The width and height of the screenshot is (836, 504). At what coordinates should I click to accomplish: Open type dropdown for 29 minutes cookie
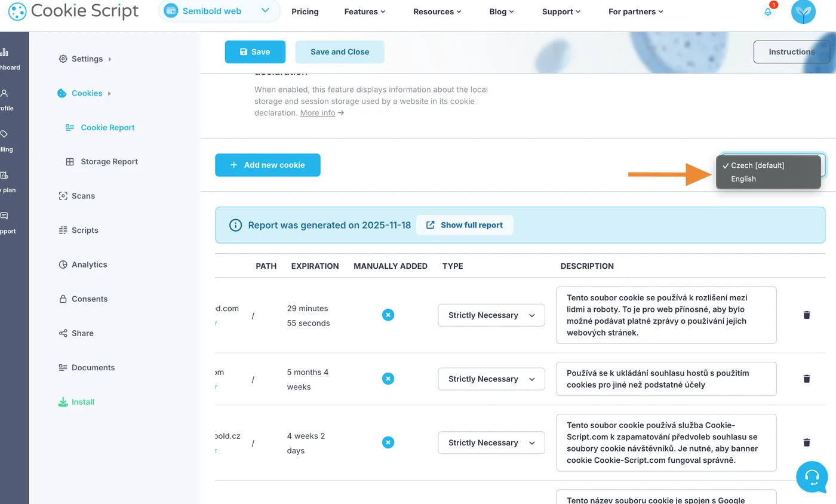(x=491, y=315)
